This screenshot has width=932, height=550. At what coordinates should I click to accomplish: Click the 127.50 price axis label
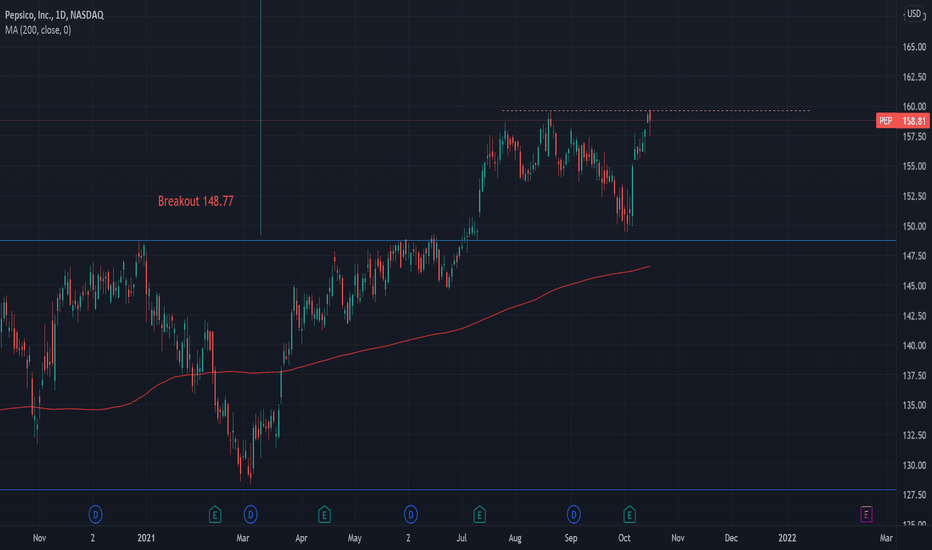tap(914, 495)
